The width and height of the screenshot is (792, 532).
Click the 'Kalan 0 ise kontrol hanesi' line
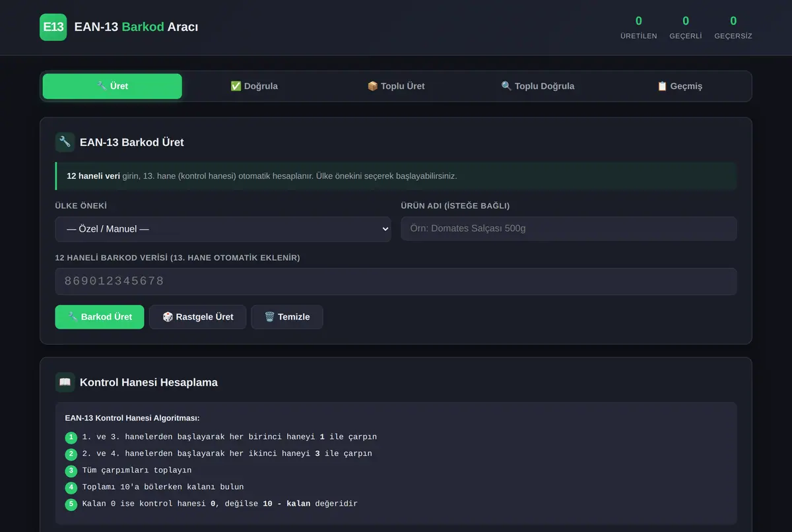click(220, 504)
